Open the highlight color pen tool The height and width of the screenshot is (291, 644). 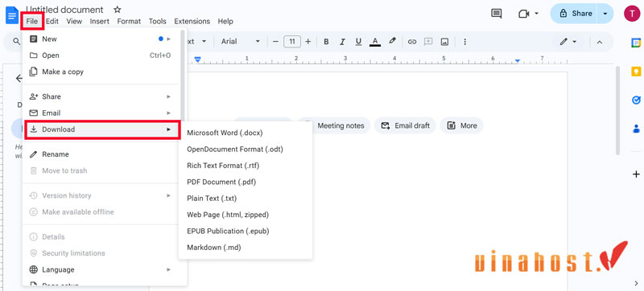point(392,41)
